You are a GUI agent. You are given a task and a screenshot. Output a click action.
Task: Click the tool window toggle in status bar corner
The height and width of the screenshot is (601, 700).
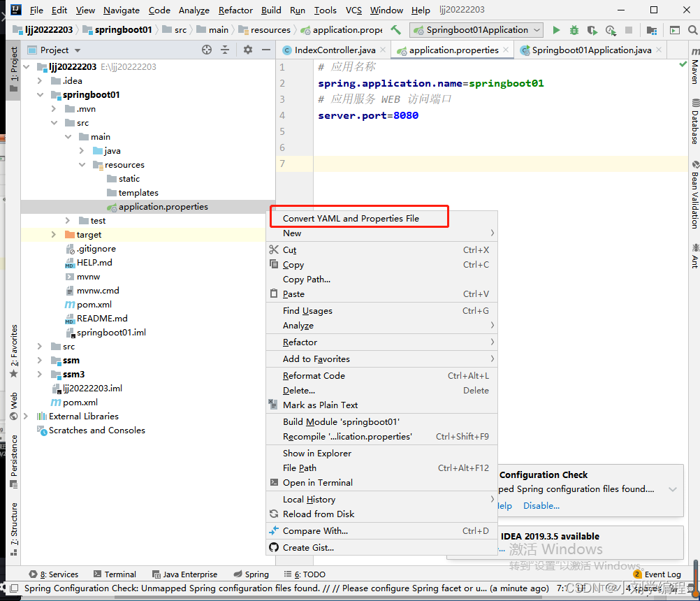tap(14, 588)
